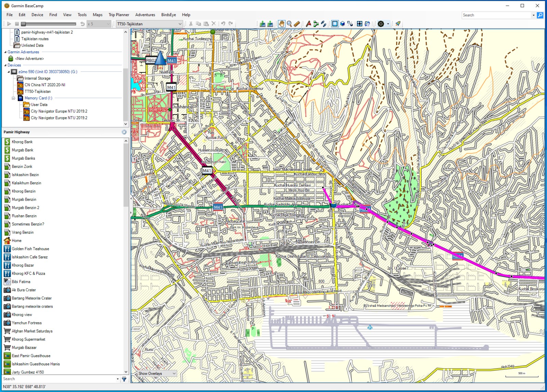Select the Zoom magnifier tool

[289, 24]
